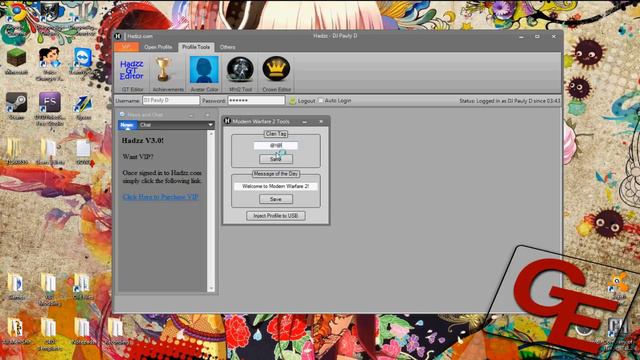640x360 pixels.
Task: Click the Logout text button
Action: point(306,100)
